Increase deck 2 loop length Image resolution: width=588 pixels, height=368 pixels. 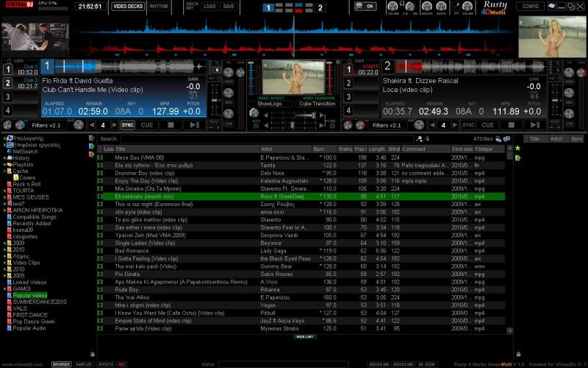pos(455,125)
